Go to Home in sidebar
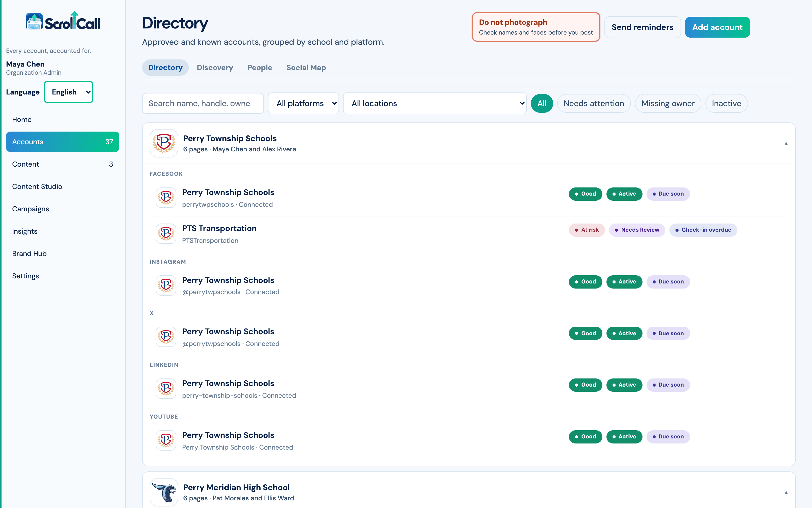 click(62, 120)
